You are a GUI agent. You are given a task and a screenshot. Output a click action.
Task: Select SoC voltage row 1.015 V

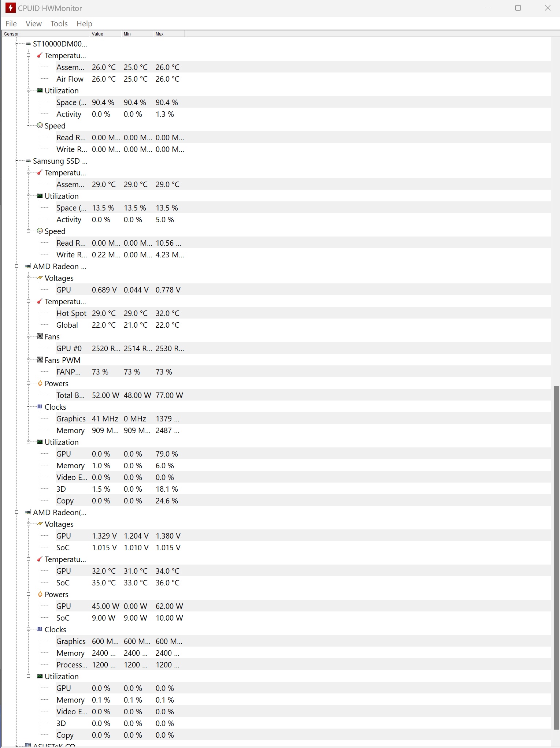point(303,548)
